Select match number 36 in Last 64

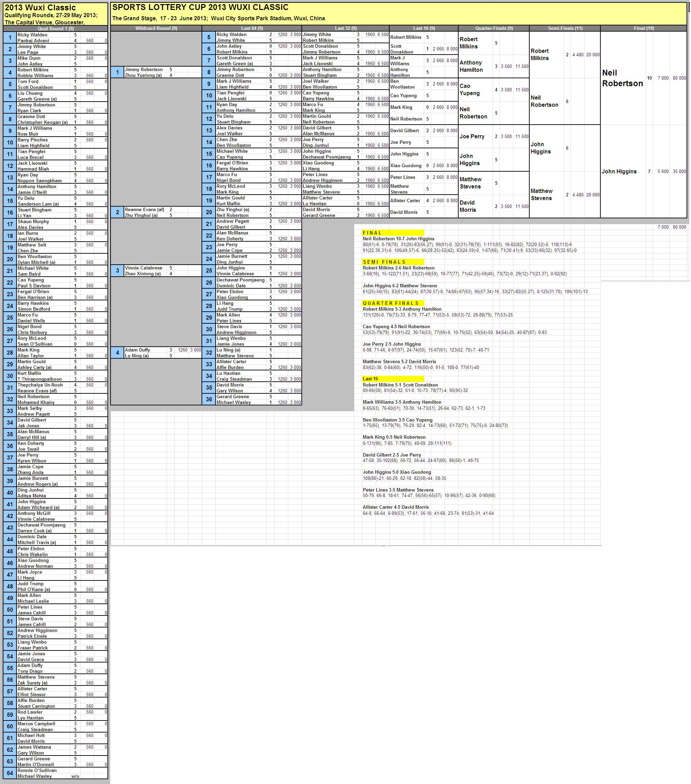coord(209,399)
